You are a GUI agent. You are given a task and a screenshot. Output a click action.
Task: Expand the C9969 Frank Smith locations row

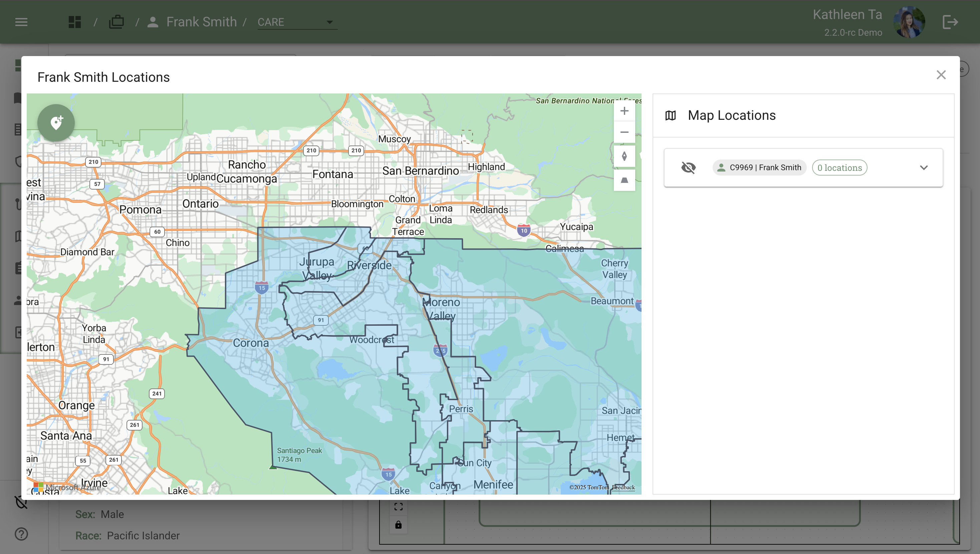(924, 168)
